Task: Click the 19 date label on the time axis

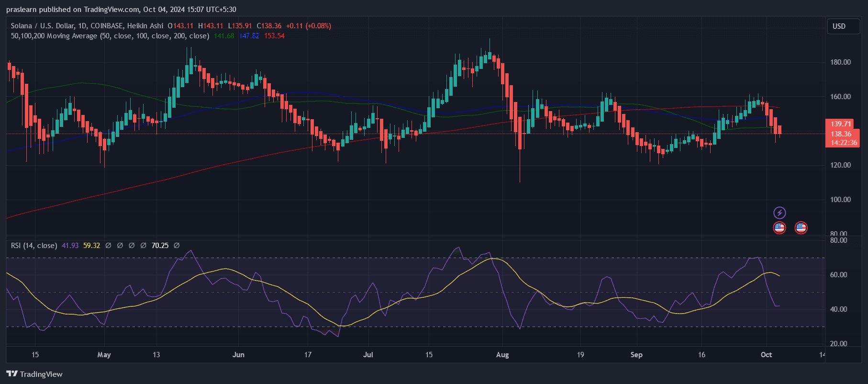Action: (x=580, y=355)
